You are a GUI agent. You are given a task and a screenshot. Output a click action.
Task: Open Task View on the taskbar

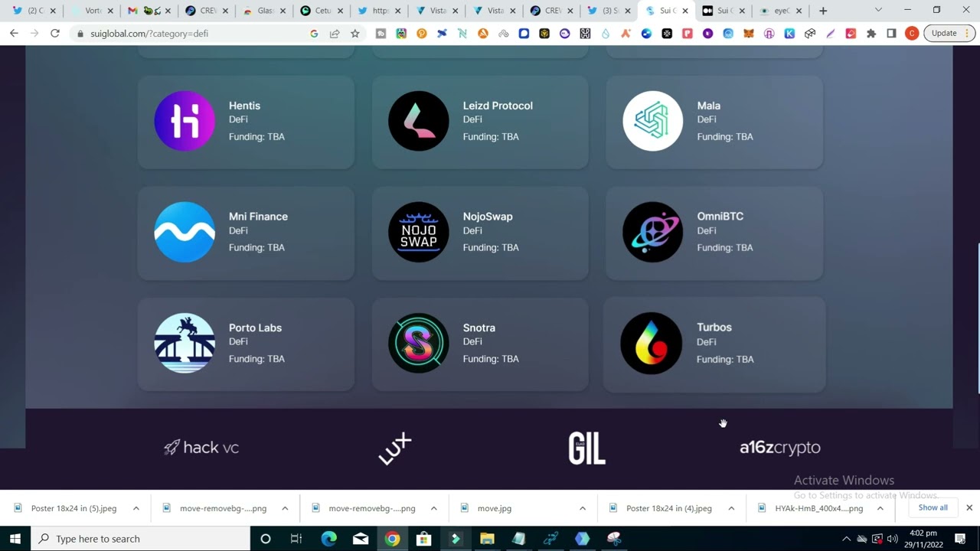[x=296, y=539]
